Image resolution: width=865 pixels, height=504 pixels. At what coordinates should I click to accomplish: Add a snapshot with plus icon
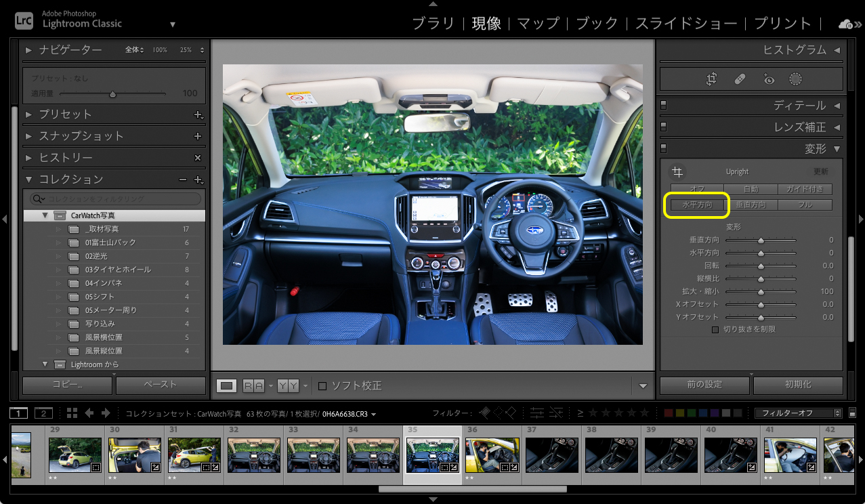(198, 136)
